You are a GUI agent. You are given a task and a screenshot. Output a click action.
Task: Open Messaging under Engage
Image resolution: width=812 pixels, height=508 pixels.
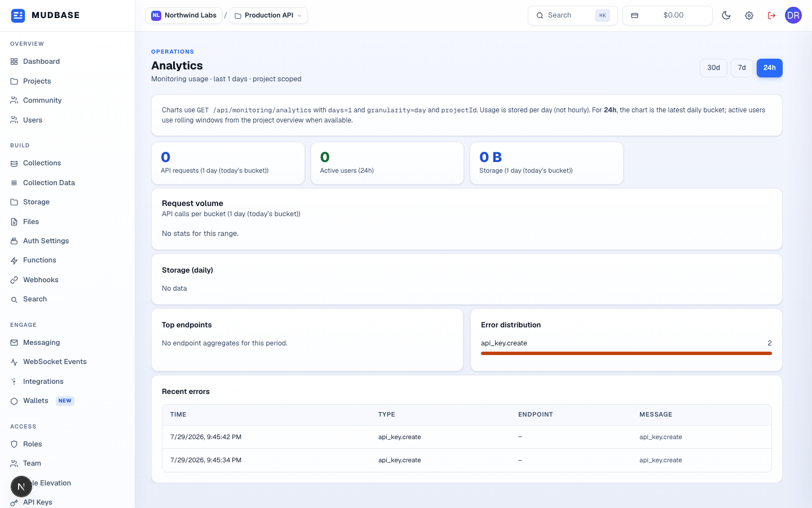click(x=67, y=343)
